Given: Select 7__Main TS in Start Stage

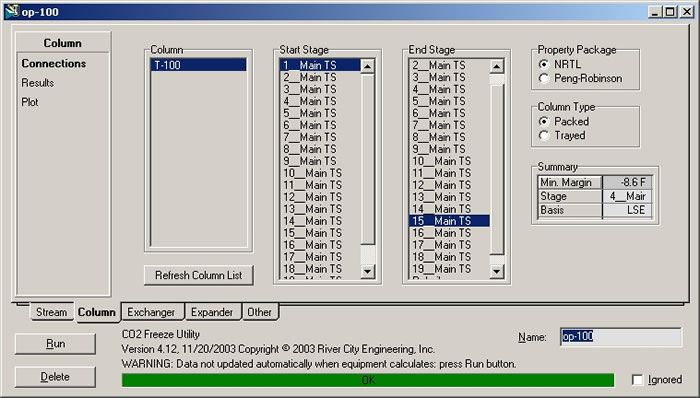Looking at the screenshot, I should coord(320,137).
